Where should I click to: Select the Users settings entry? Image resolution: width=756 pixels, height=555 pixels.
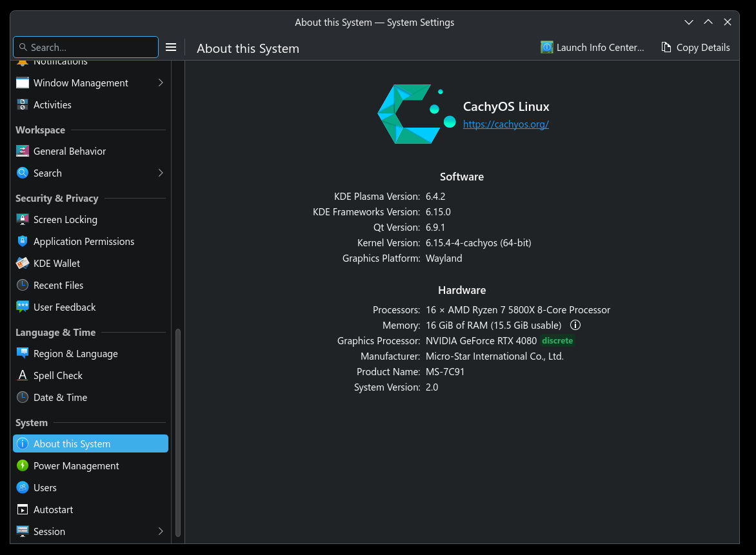coord(91,487)
